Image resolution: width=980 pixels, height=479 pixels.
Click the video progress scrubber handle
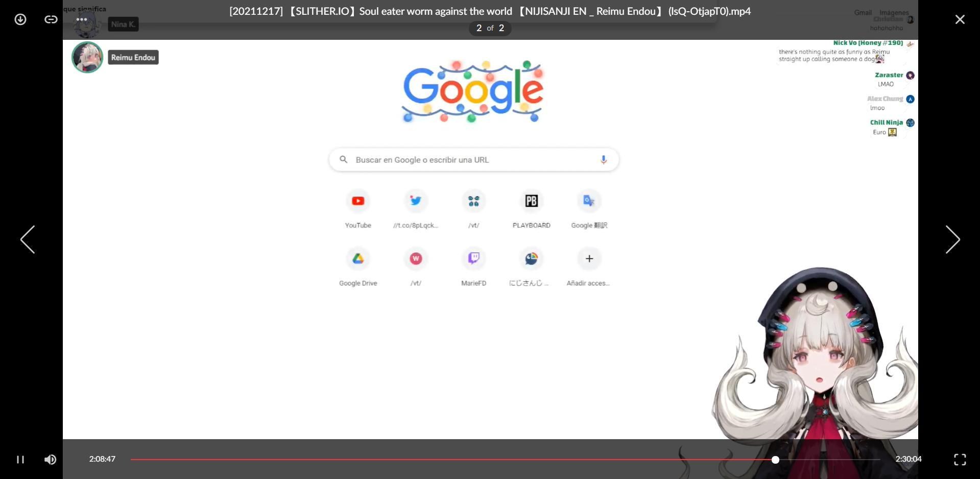tap(775, 460)
